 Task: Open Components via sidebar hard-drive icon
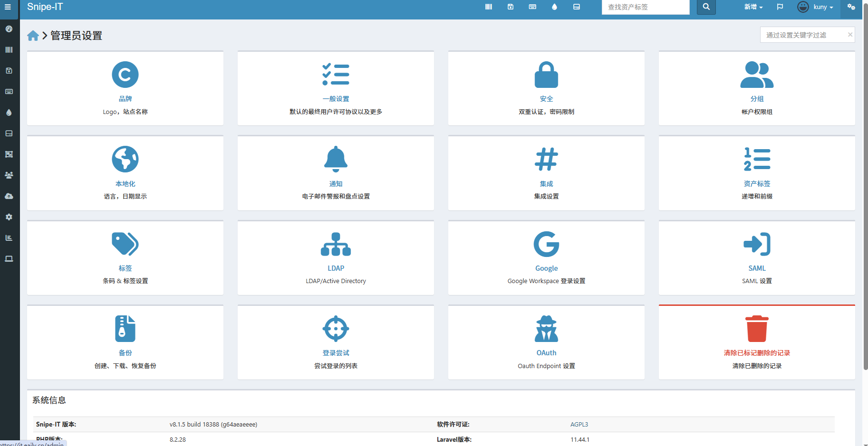9,133
